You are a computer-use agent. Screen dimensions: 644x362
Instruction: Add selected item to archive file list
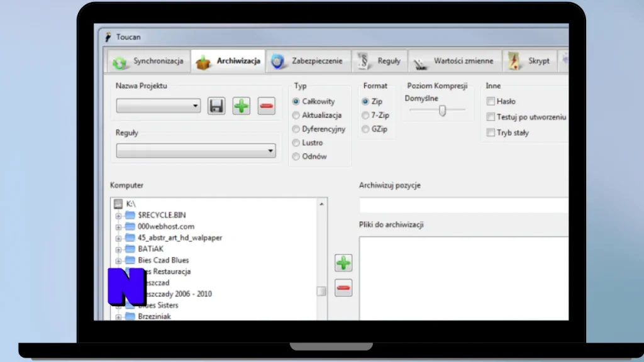pos(343,263)
